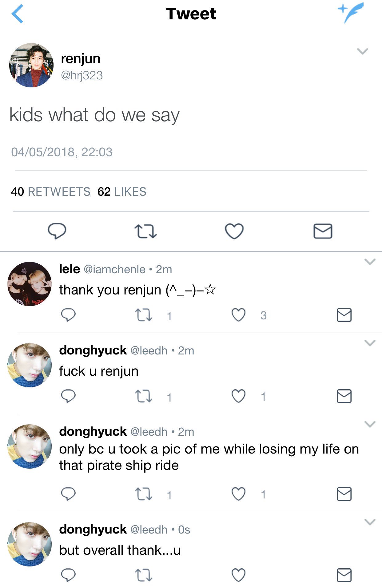Open chevron menu on pirate ship reply
This screenshot has width=382, height=588.
[370, 424]
